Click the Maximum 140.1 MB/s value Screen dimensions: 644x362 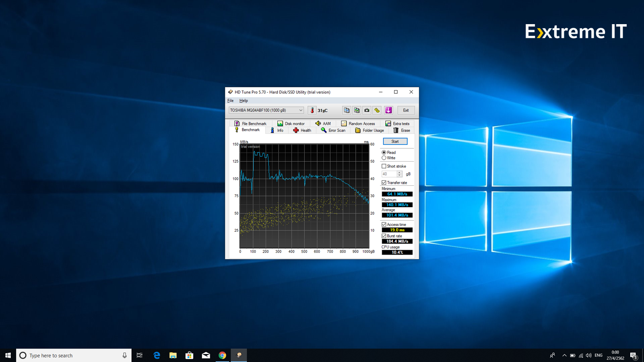tap(397, 205)
